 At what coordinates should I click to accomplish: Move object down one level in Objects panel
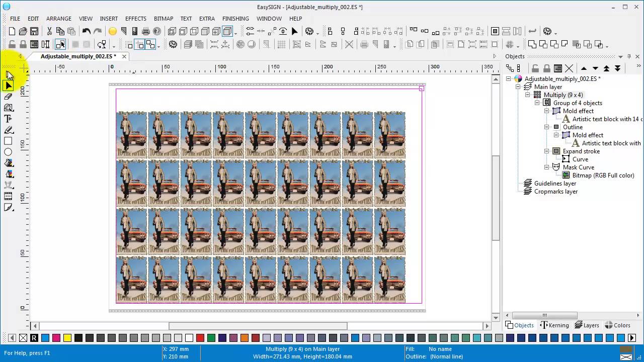(x=595, y=68)
